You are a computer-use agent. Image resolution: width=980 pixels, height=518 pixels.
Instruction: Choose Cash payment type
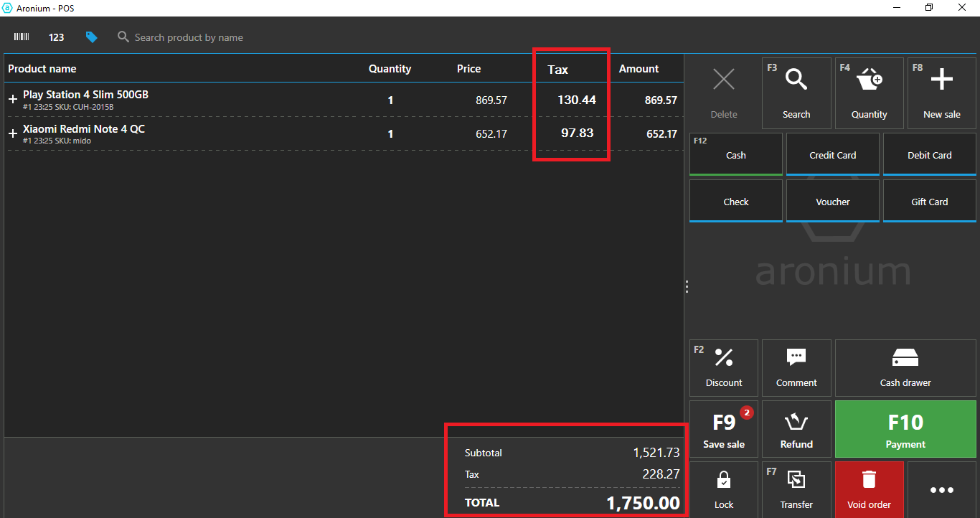pyautogui.click(x=736, y=155)
